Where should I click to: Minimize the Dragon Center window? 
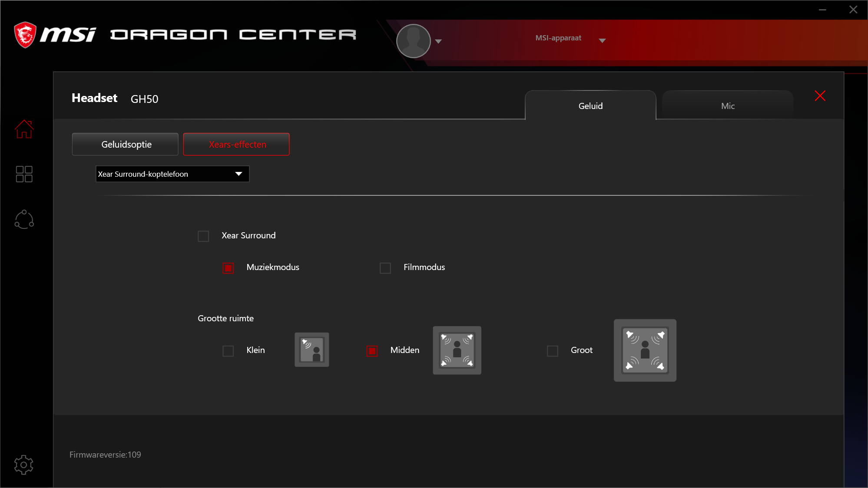pos(822,10)
